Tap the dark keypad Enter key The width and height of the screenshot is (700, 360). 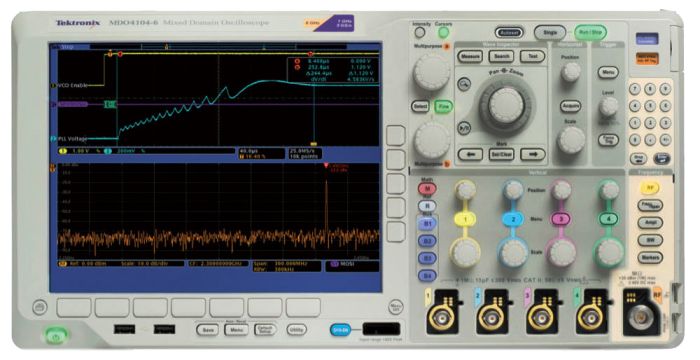coord(662,158)
